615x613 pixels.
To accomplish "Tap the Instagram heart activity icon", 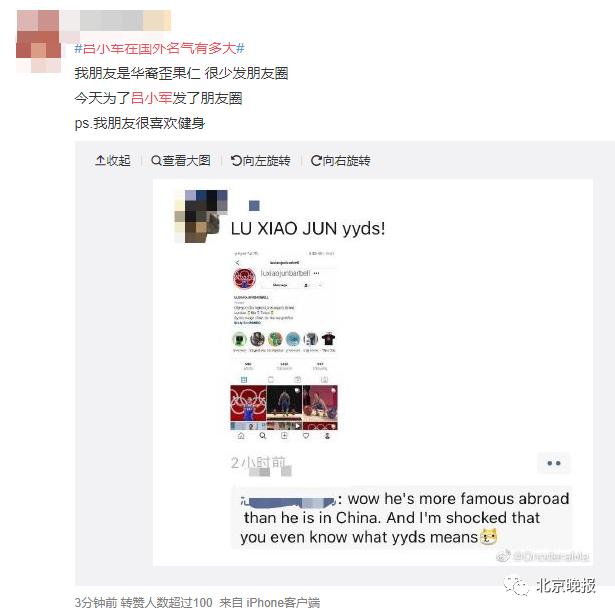I will tap(306, 436).
